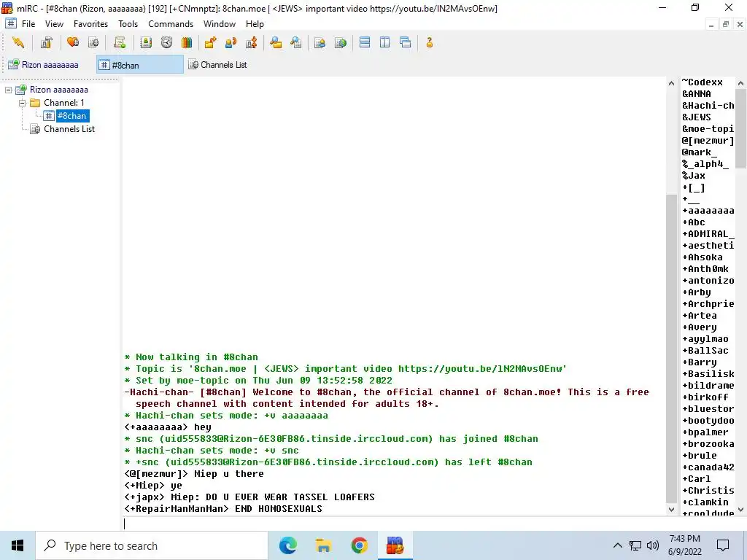747x560 pixels.
Task: Switch to Channels List switchbar tab
Action: point(218,65)
